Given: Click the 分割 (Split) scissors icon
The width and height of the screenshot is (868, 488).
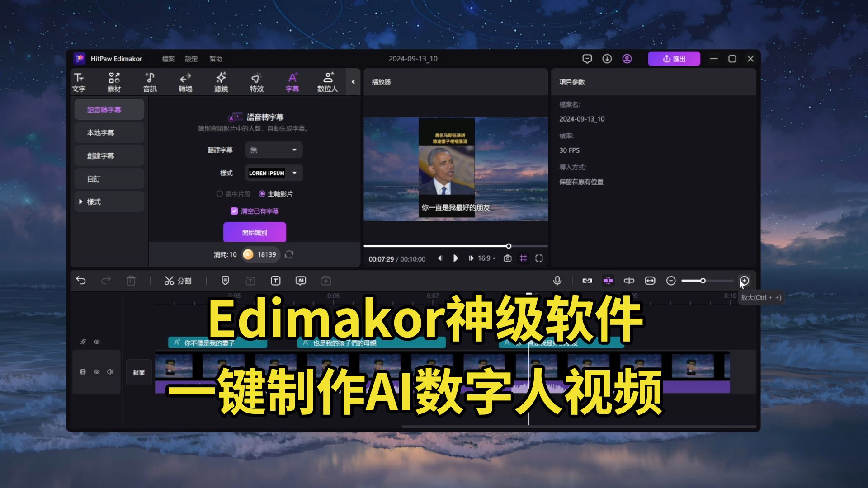Looking at the screenshot, I should click(170, 280).
